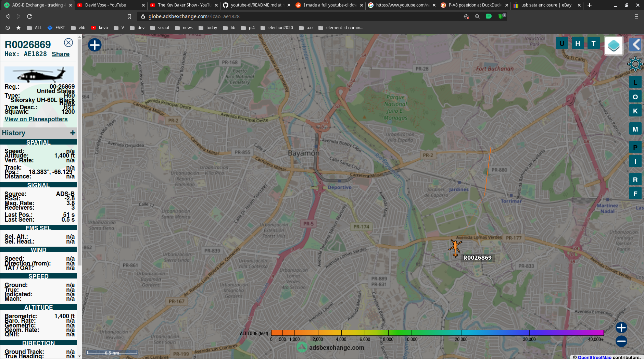Toggle the T button on map
644x359 pixels.
tap(593, 44)
